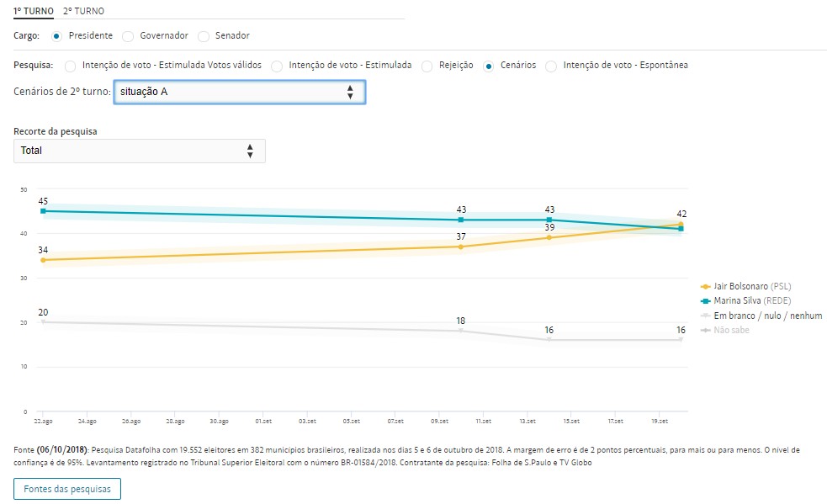827x504 pixels.
Task: Expand the Recorte da pesquisa Total dropdown
Action: [x=140, y=151]
